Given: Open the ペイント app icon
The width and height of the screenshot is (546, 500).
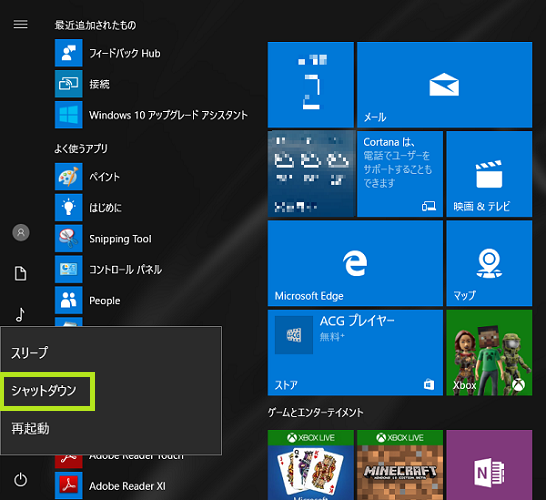Looking at the screenshot, I should [x=69, y=177].
